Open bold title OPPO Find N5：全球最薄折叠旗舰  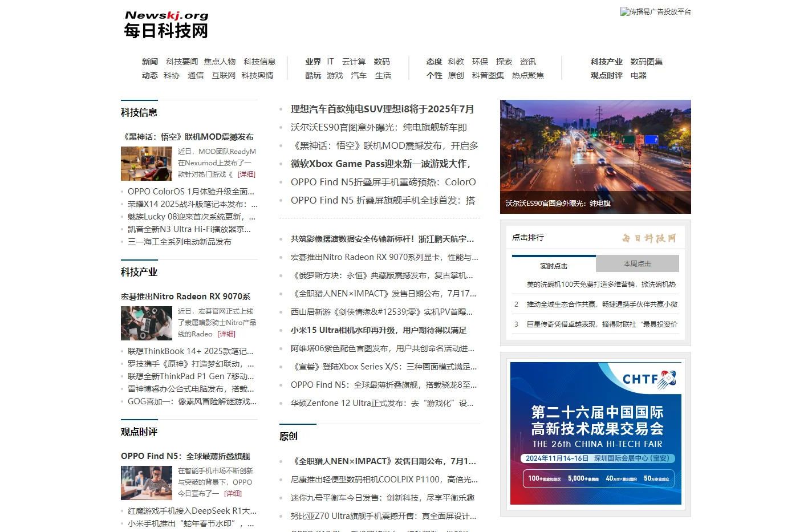point(185,456)
